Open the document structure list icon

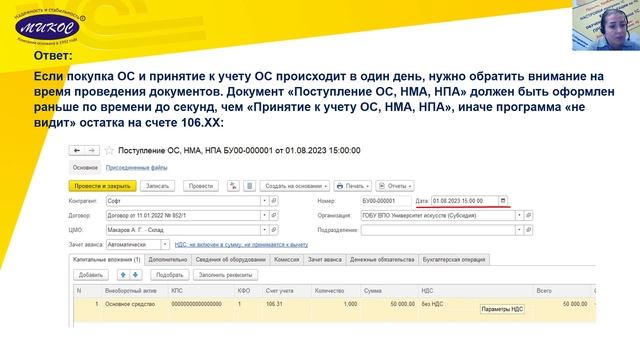coord(249,186)
